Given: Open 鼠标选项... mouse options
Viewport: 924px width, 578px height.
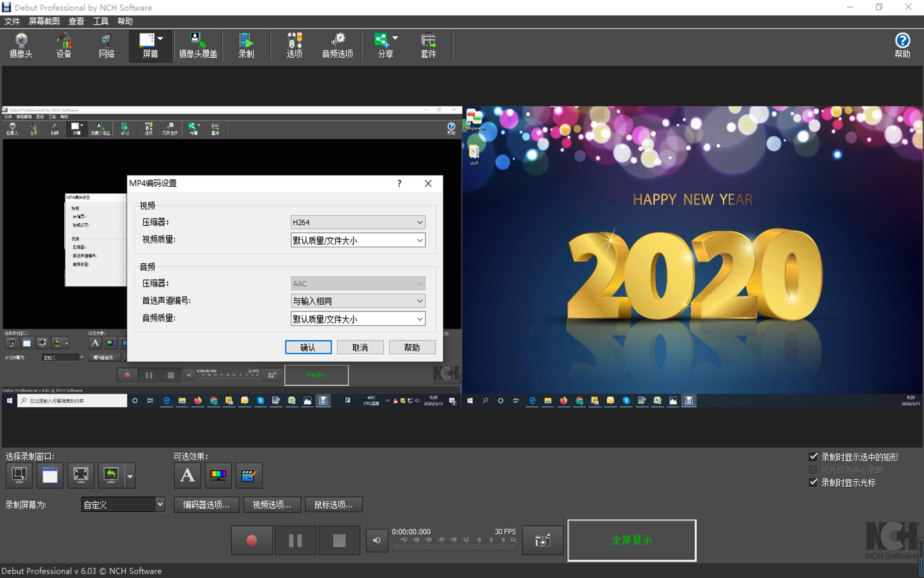Looking at the screenshot, I should 334,505.
